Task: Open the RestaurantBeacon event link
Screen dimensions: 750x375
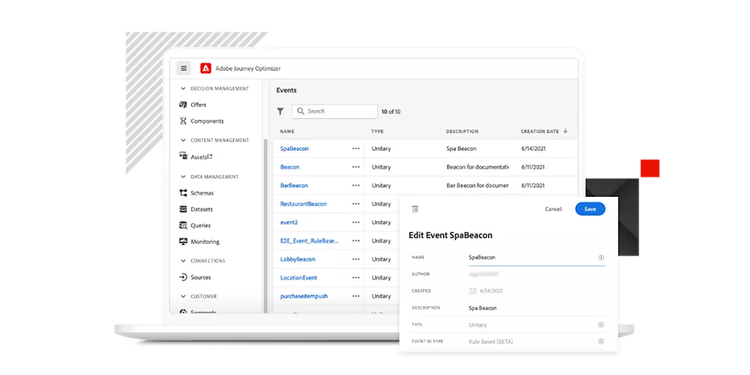Action: 303,204
